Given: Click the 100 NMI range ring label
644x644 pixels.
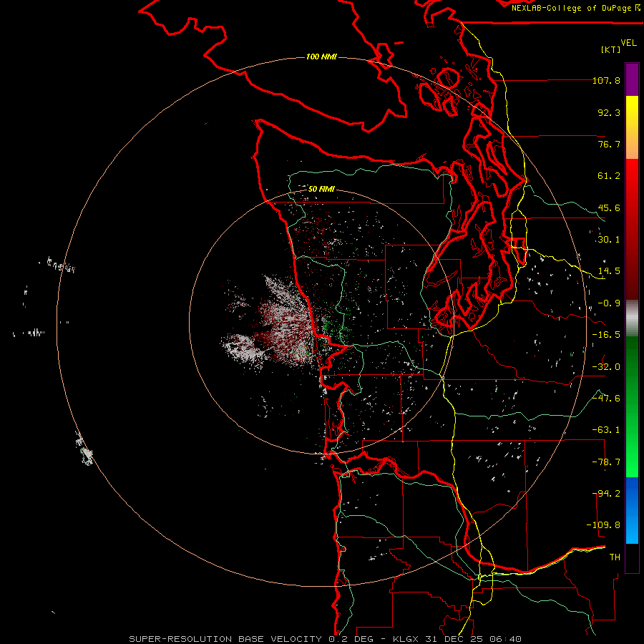Looking at the screenshot, I should tap(321, 57).
